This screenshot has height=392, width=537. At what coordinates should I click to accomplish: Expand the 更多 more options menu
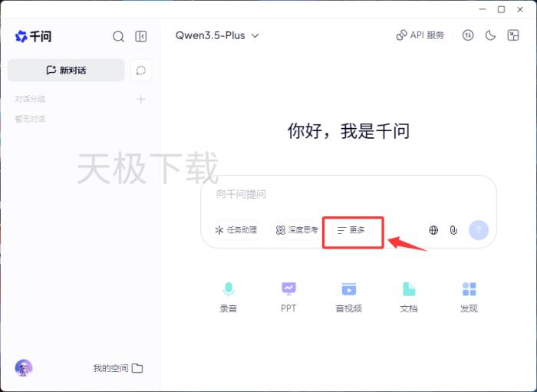(x=351, y=230)
